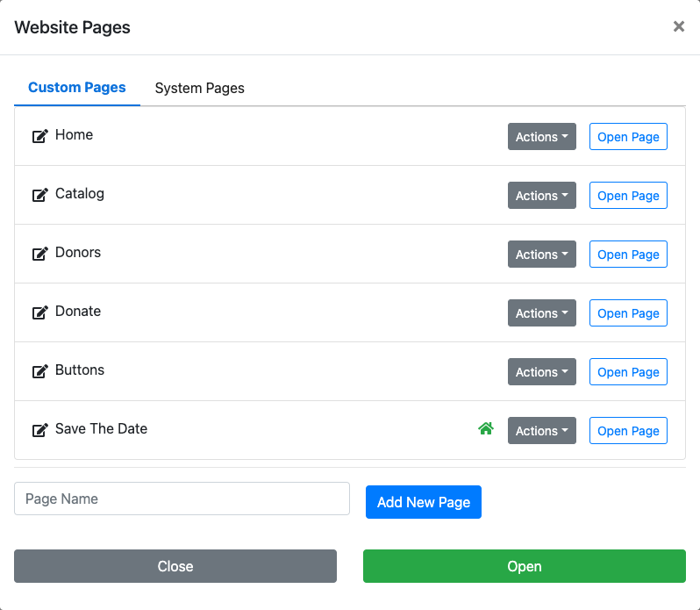
Task: Click the edit icon beside Donate
Action: (x=39, y=312)
